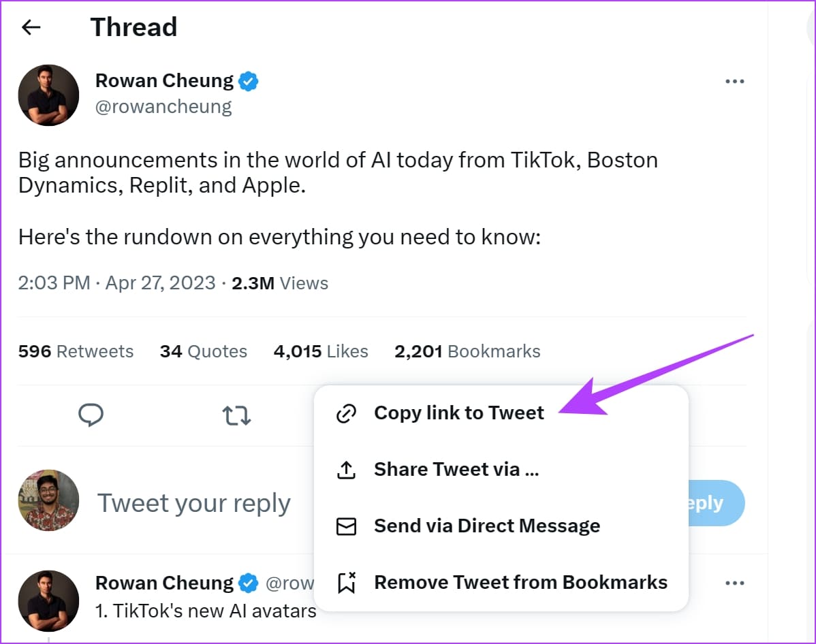The image size is (816, 644).
Task: Click the @rowancheung handle
Action: [x=163, y=107]
